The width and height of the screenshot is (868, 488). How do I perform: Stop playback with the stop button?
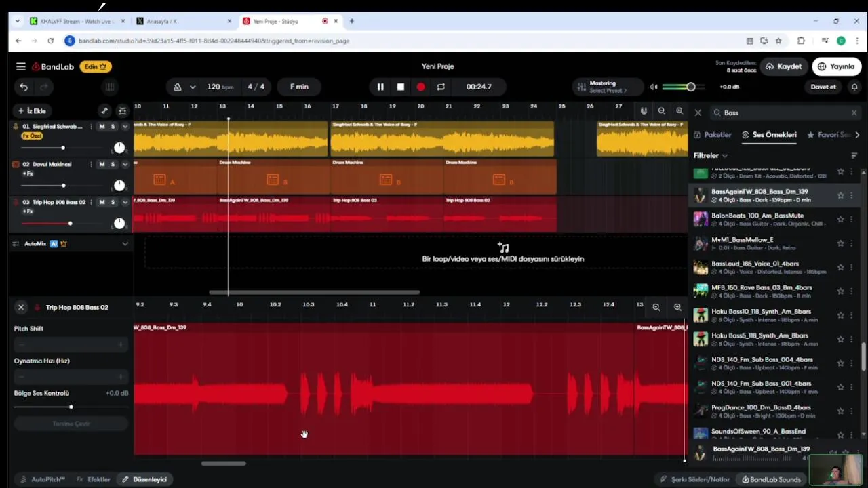(401, 87)
